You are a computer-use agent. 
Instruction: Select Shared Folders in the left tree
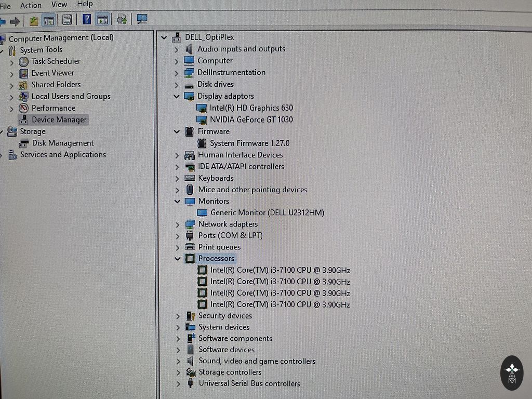point(56,85)
